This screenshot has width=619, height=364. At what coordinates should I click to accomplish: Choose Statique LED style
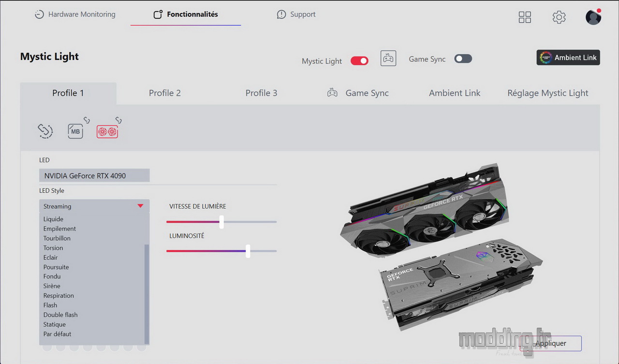tap(54, 324)
